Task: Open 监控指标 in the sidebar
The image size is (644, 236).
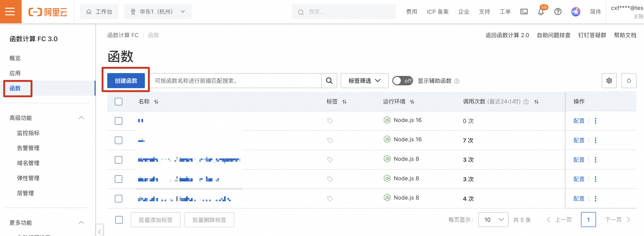Action: pos(28,133)
